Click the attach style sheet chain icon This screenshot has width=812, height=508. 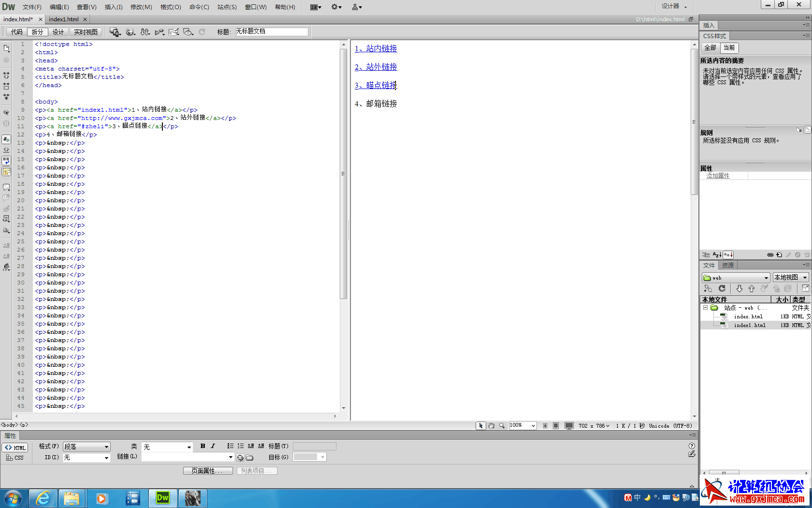770,254
